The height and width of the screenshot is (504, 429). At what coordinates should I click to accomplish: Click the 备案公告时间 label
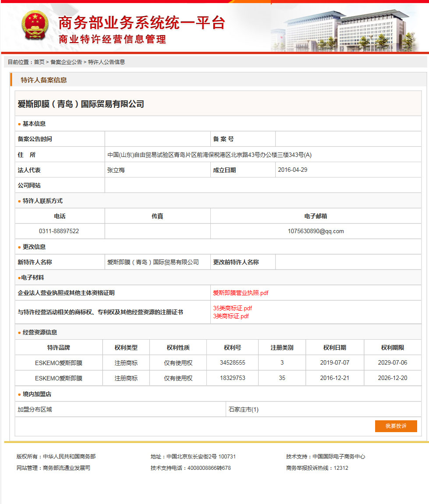pyautogui.click(x=35, y=139)
